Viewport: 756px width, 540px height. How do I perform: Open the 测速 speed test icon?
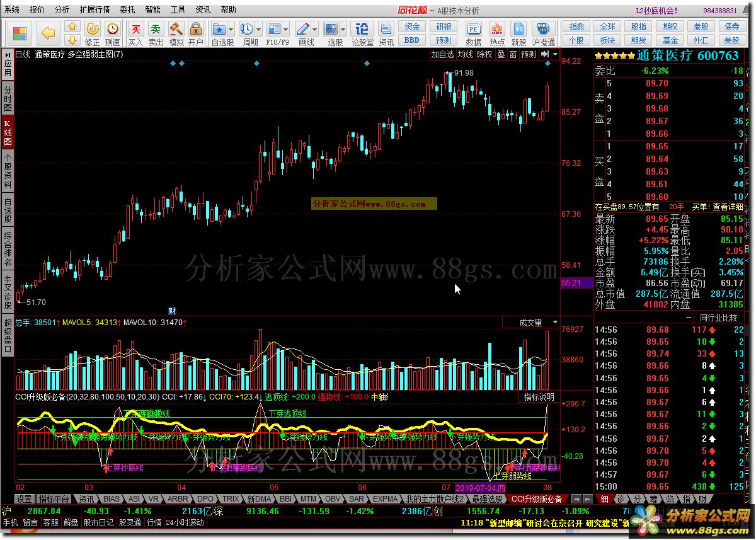tap(113, 33)
